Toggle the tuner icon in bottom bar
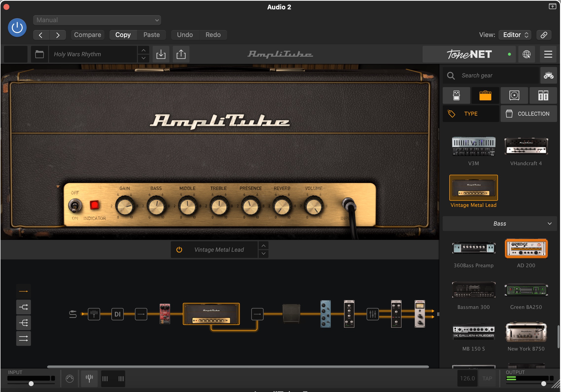 point(89,378)
